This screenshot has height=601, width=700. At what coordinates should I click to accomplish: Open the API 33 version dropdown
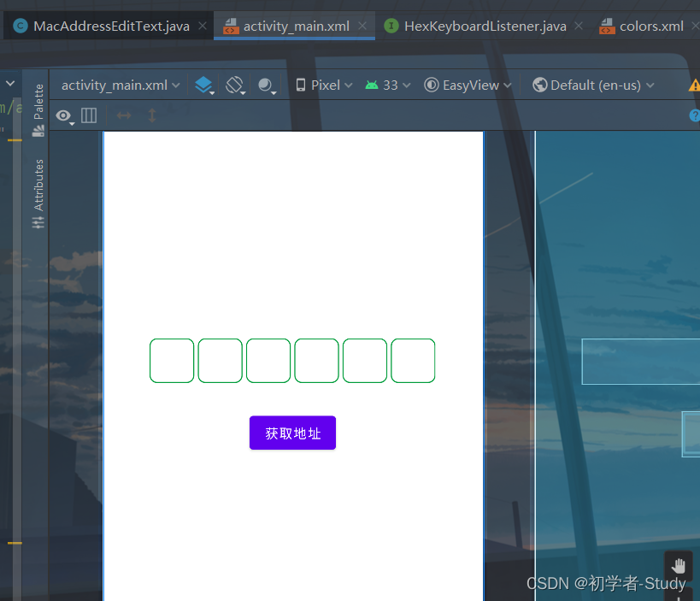[386, 85]
